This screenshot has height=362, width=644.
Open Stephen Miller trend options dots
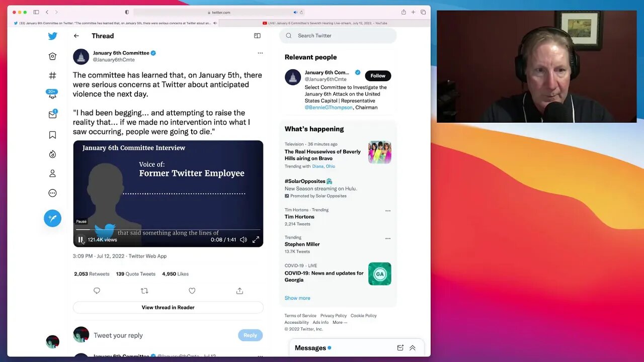(388, 238)
